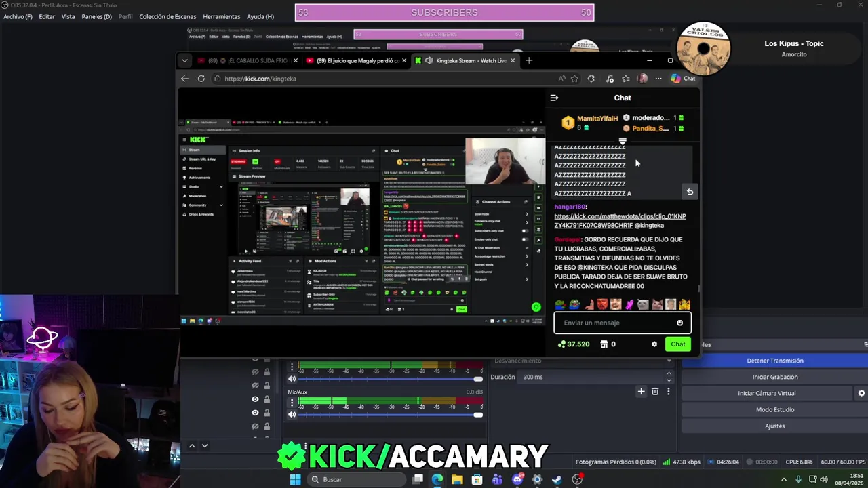The image size is (868, 488).
Task: Open Read Aloud in address bar
Action: 561,79
